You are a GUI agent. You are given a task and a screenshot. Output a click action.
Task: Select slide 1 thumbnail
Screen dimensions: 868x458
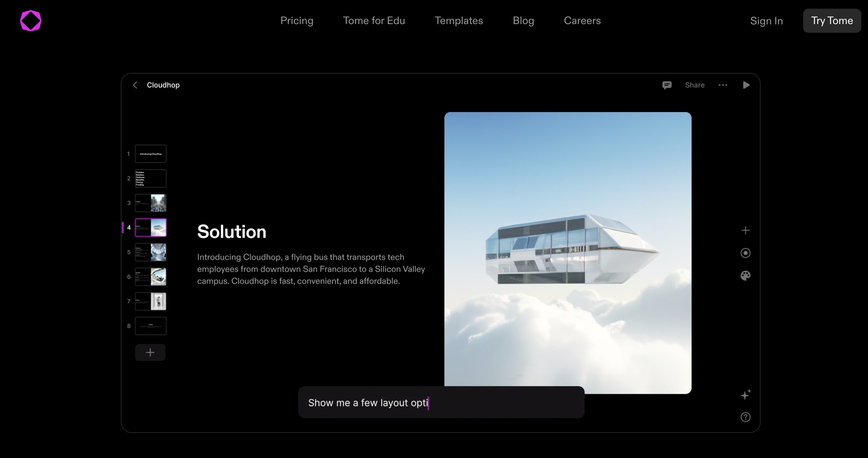150,153
